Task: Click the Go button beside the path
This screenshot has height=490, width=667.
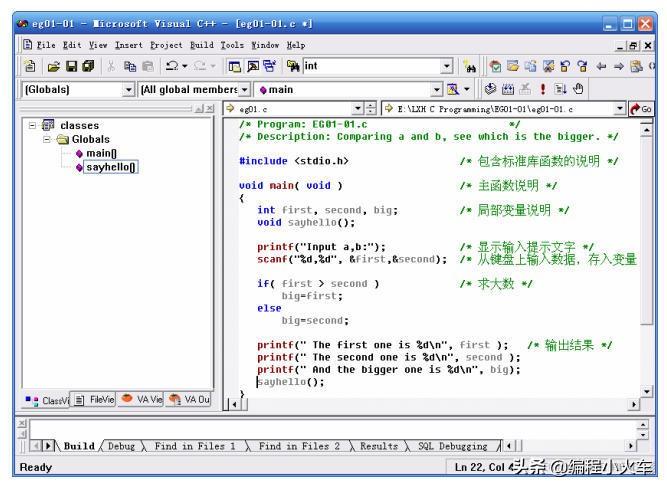Action: [641, 109]
